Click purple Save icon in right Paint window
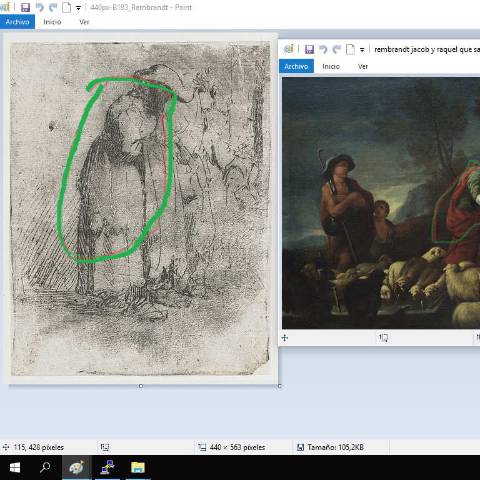Screen dimensions: 480x480 [x=309, y=50]
